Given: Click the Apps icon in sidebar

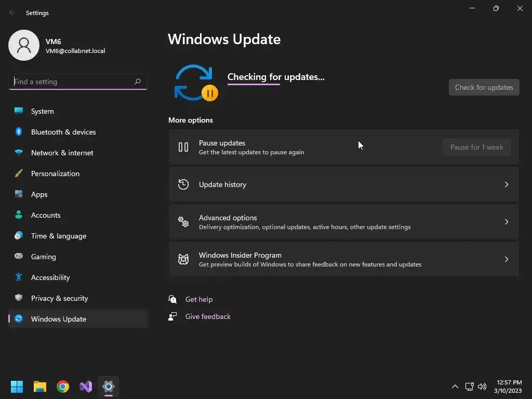Looking at the screenshot, I should 19,194.
